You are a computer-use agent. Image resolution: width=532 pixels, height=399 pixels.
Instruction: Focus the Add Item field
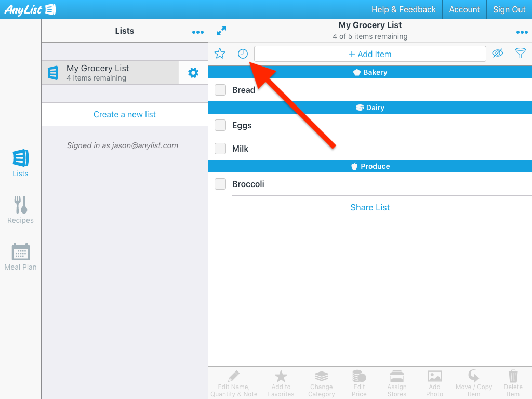tap(370, 54)
